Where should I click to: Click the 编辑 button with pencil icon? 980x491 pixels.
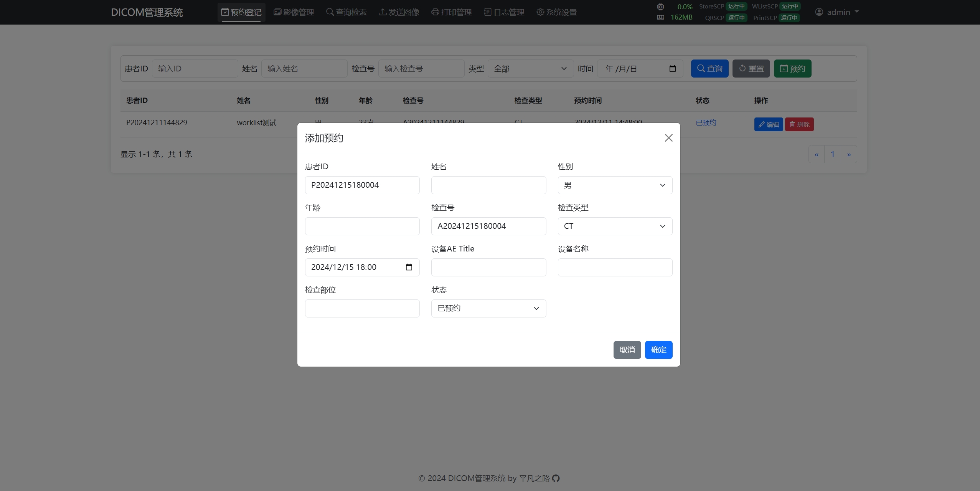768,124
